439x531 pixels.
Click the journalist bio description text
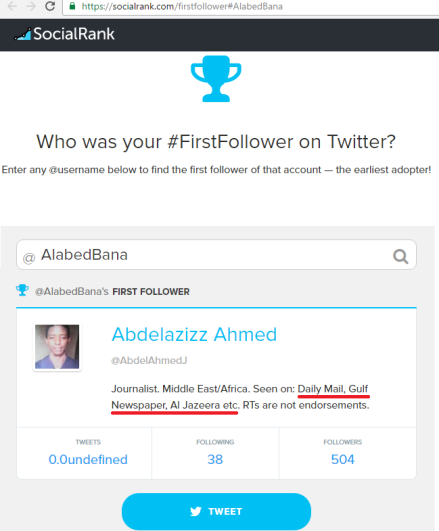[x=240, y=397]
